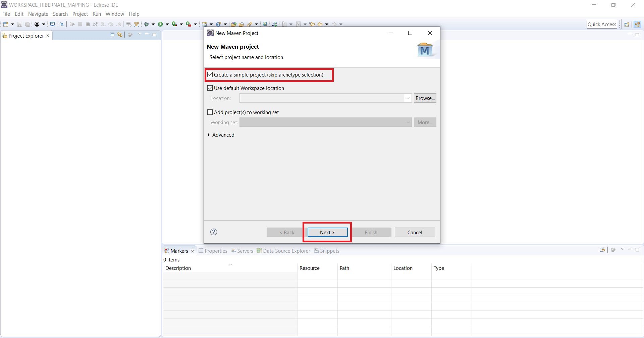This screenshot has width=644, height=338.
Task: Select the Debug tool in the toolbar
Action: [x=147, y=24]
